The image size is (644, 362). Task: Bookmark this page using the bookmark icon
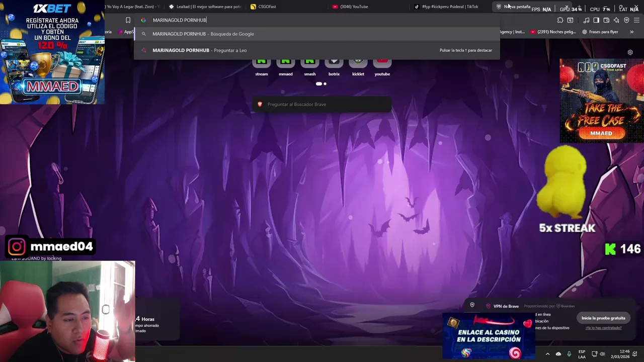pos(128,20)
